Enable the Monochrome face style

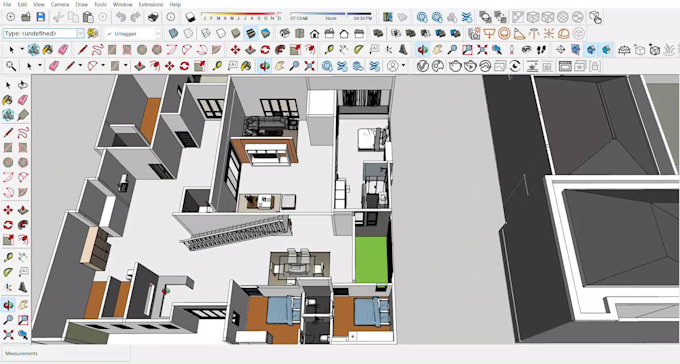click(x=265, y=33)
